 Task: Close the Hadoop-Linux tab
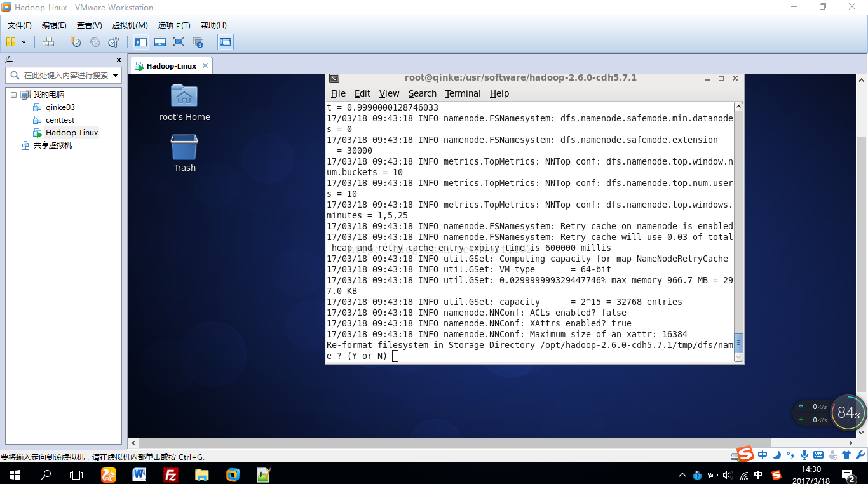click(x=205, y=65)
